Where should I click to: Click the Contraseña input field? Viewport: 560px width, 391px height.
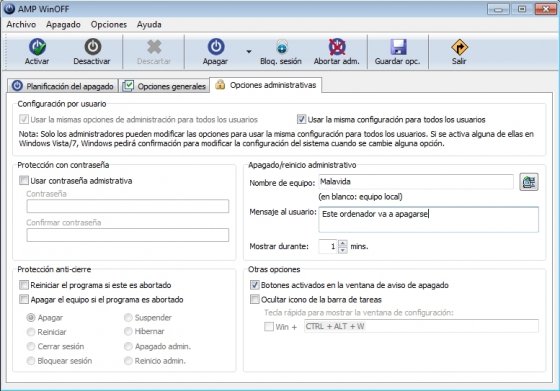[128, 206]
